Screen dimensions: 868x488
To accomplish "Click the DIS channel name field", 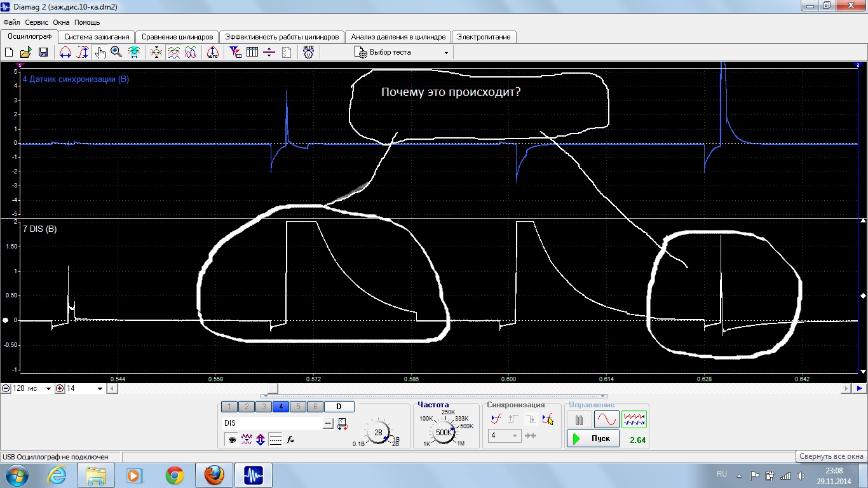I will (273, 423).
